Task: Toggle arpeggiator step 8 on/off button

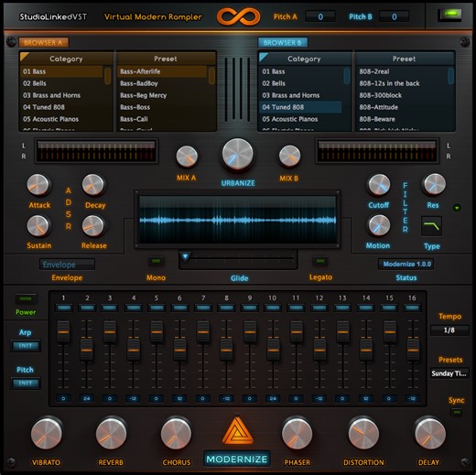Action: click(x=226, y=308)
